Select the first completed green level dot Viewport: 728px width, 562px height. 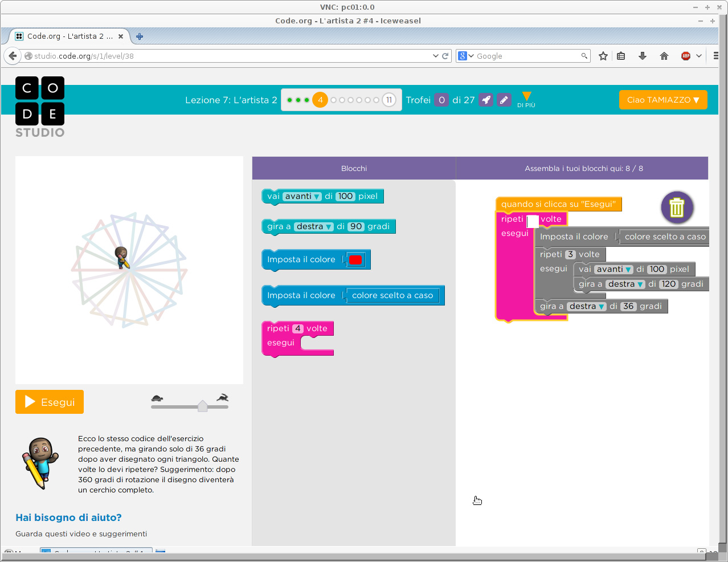click(x=289, y=100)
